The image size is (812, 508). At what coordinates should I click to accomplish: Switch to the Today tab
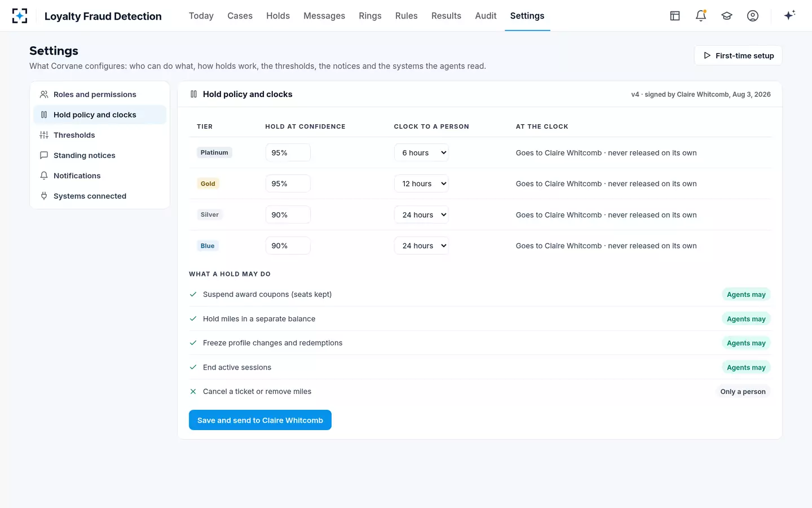tap(201, 16)
